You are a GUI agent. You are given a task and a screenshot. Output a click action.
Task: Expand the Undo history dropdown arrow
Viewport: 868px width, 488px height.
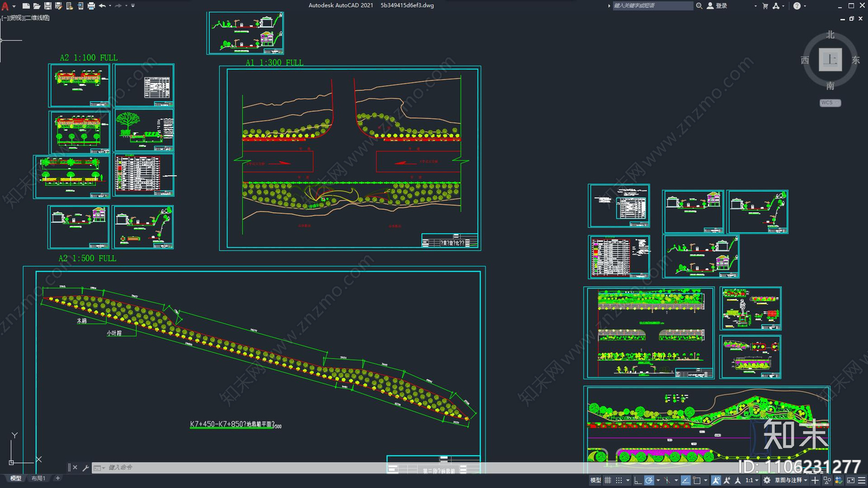110,5
